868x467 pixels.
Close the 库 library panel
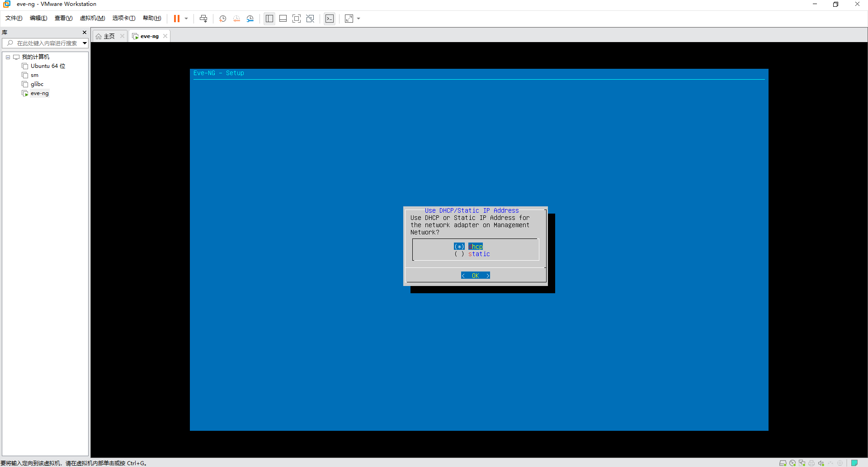[85, 32]
